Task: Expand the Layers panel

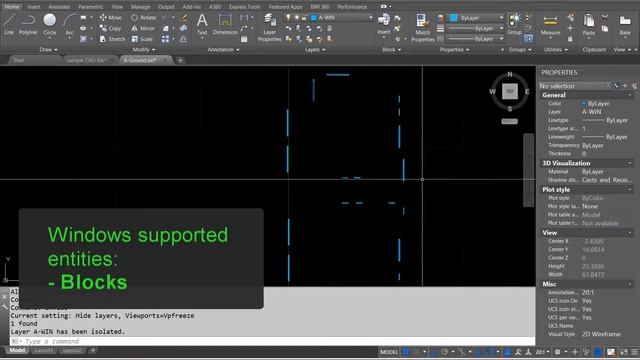Action: tap(315, 49)
